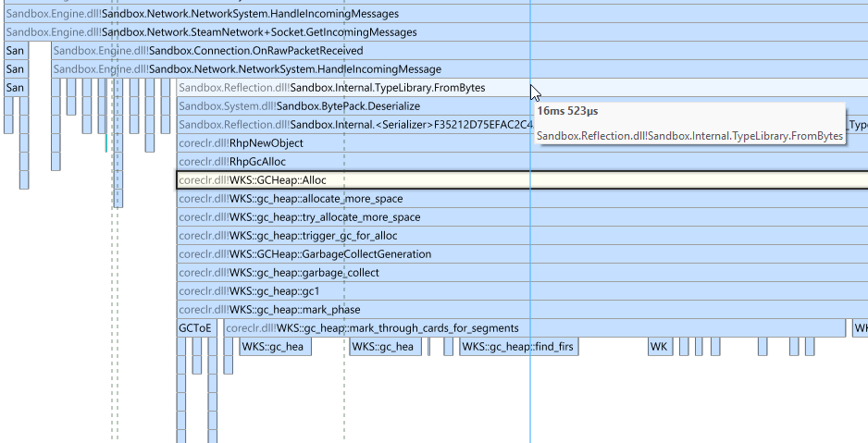The image size is (868, 443).
Task: Click the gc_heap::try_allocate_more_space frame
Action: [x=522, y=217]
